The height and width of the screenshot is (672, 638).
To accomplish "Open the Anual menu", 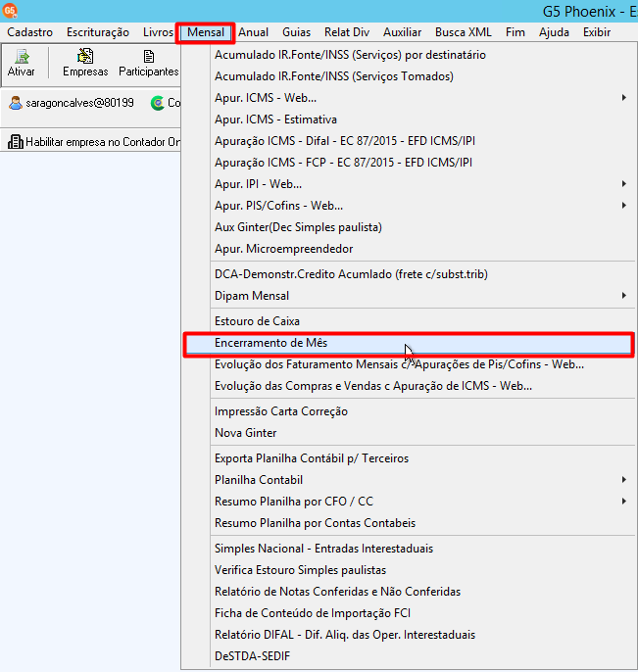I will (254, 32).
